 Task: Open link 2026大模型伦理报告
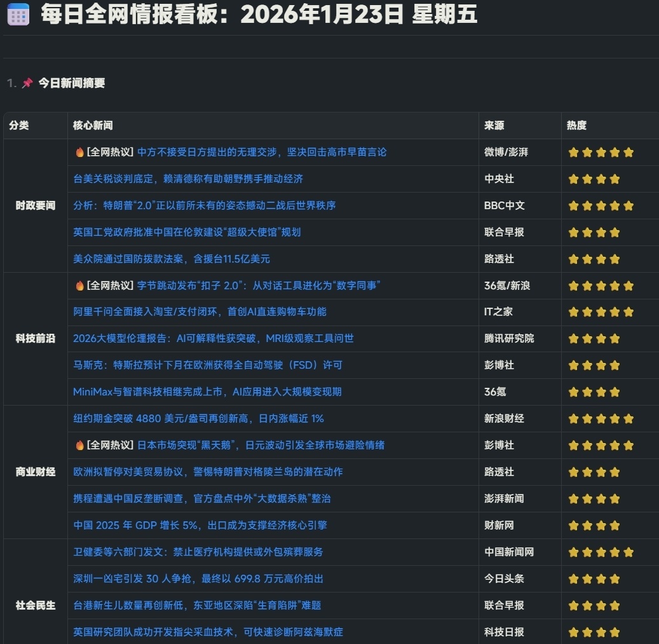[x=214, y=338]
